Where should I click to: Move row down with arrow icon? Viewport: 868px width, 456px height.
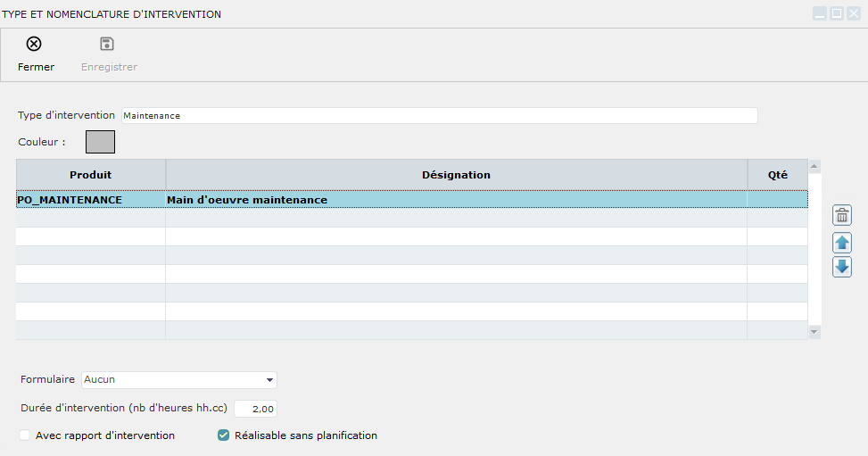coord(842,267)
